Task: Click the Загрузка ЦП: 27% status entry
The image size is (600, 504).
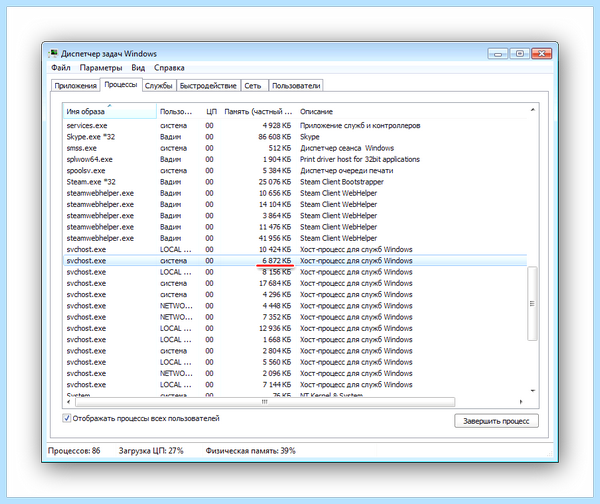Action: [x=151, y=451]
